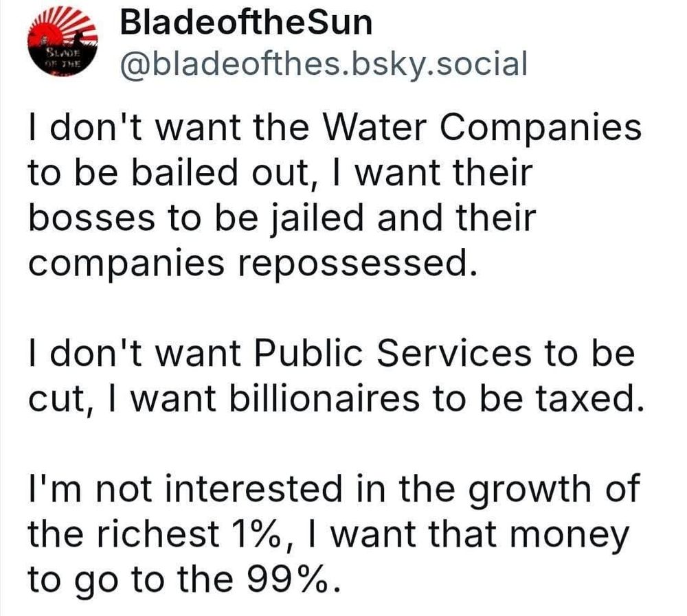
Task: Click the paragraph about the richest 1%
Action: (334, 533)
